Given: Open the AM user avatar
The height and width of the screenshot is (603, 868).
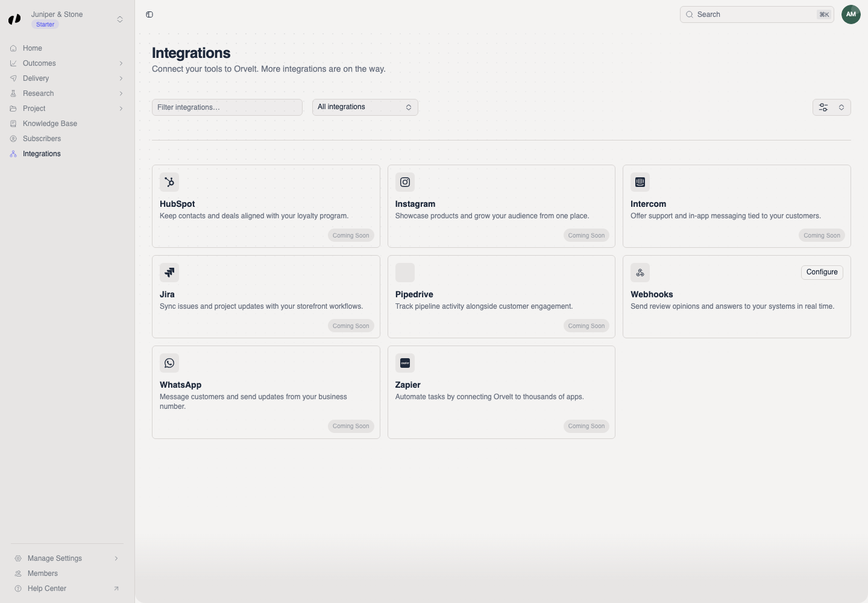Looking at the screenshot, I should [x=851, y=14].
